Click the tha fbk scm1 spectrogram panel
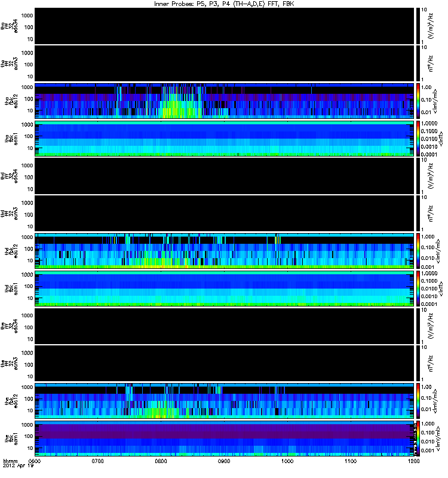 coord(225,139)
